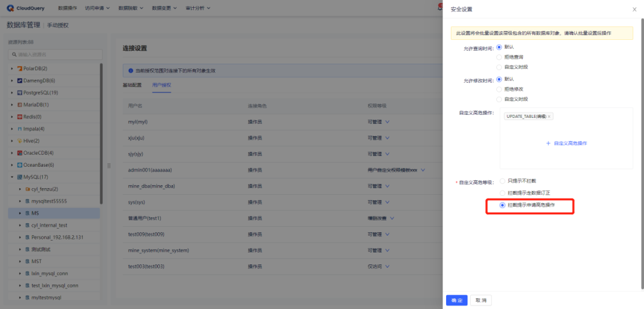The height and width of the screenshot is (309, 644).
Task: Click the mysqltest55555 connection icon
Action: coord(27,202)
